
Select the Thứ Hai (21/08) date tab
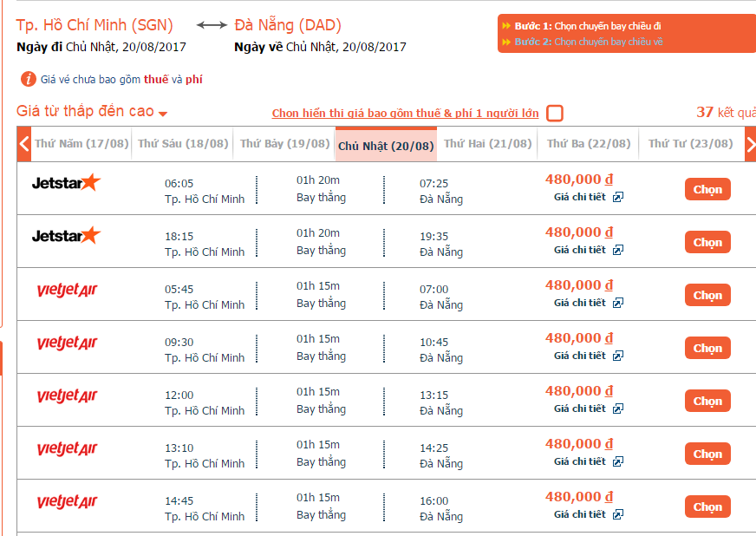487,144
